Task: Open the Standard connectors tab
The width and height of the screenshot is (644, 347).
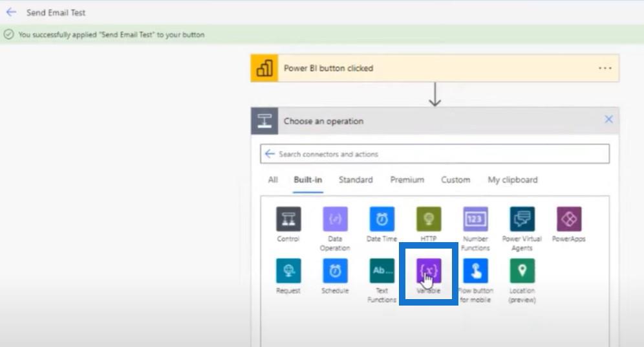Action: click(x=356, y=180)
